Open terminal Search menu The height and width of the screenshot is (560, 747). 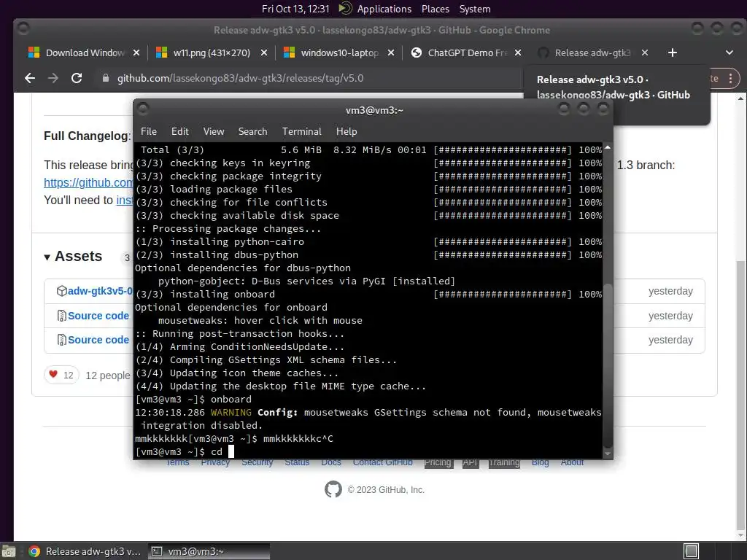click(x=252, y=131)
